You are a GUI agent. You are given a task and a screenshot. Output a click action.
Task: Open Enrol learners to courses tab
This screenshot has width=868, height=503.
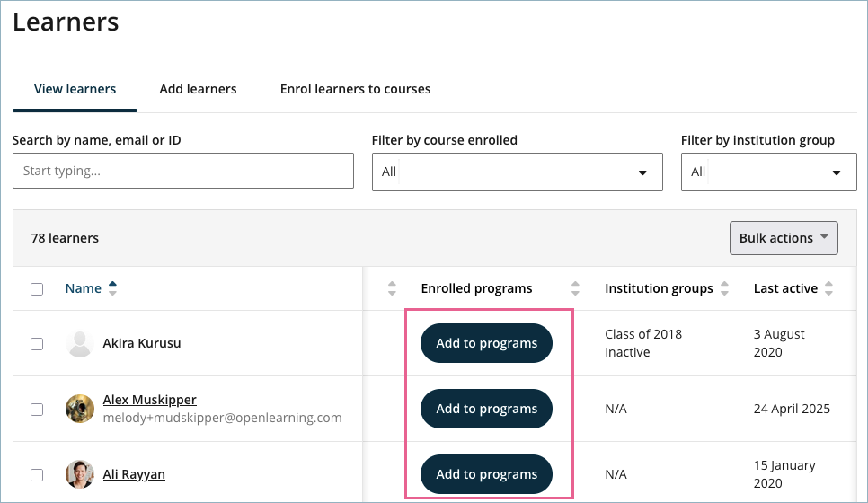[355, 89]
